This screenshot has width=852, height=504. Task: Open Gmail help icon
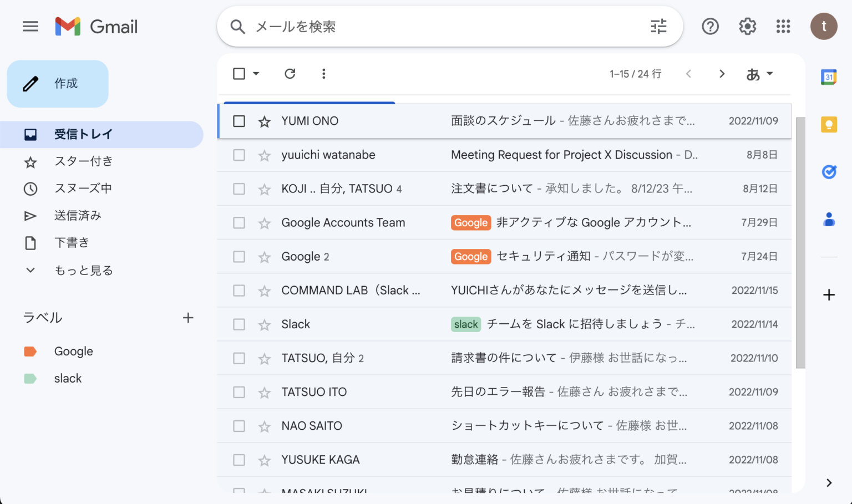710,26
